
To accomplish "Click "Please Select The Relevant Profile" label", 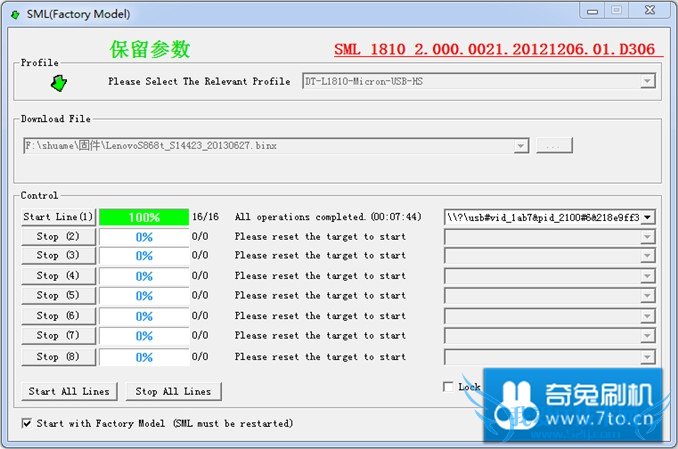I will coord(199,81).
